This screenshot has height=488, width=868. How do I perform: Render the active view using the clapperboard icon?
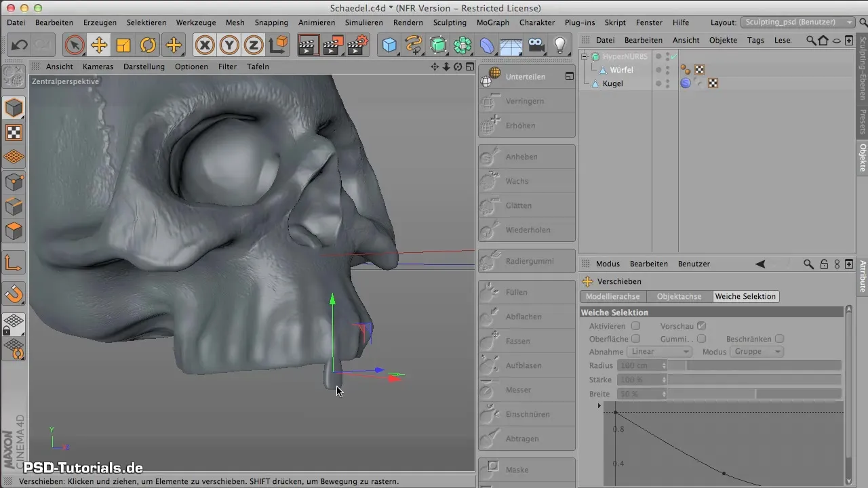(309, 45)
